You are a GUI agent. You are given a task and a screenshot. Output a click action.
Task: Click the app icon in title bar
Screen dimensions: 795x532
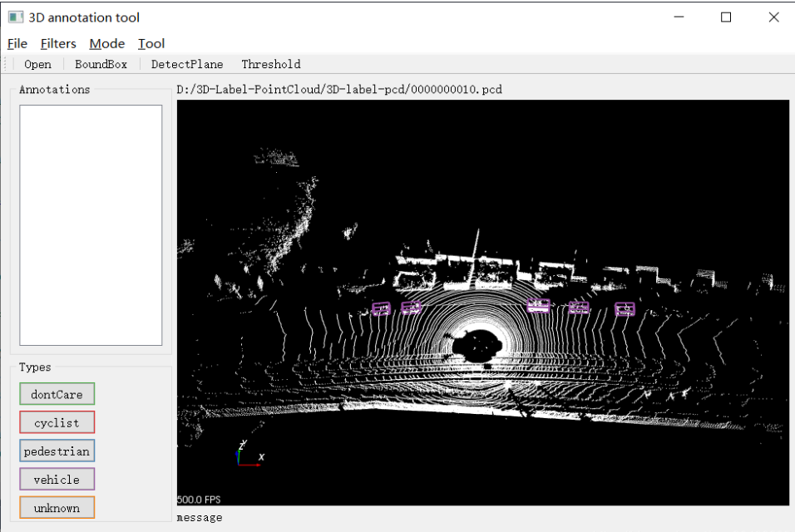tap(16, 17)
